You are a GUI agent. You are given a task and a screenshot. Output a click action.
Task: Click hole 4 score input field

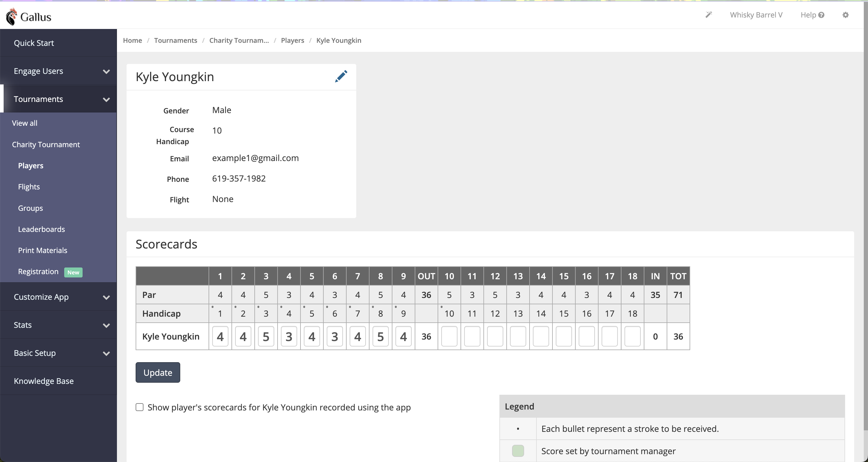(289, 336)
